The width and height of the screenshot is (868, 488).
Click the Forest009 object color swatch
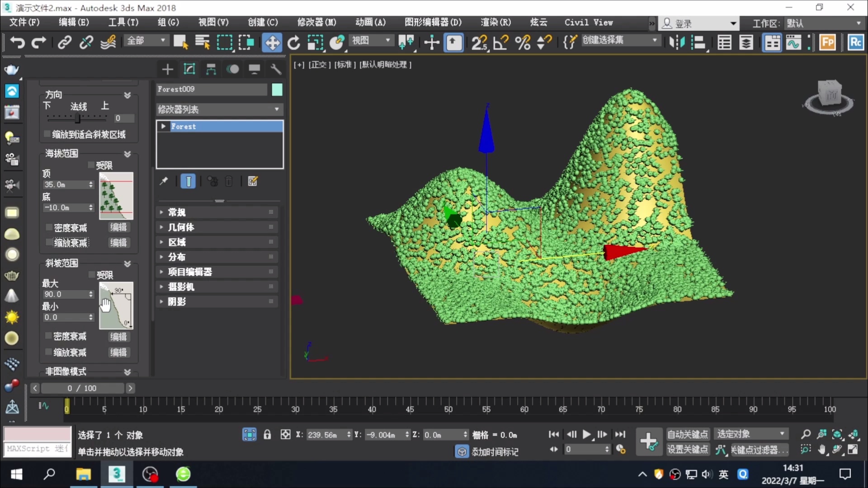click(277, 89)
